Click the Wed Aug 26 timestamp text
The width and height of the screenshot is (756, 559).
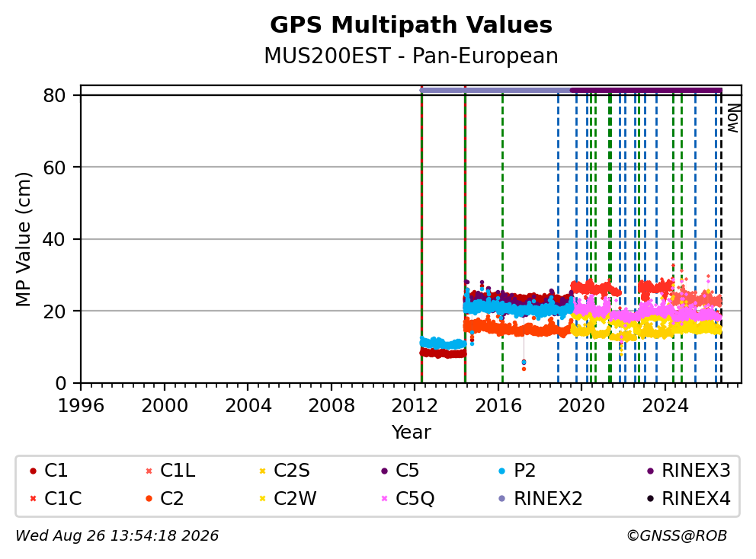coord(117,535)
